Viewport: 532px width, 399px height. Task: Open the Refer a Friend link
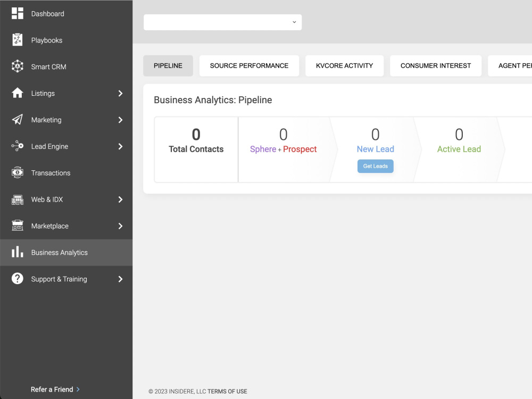[55, 389]
